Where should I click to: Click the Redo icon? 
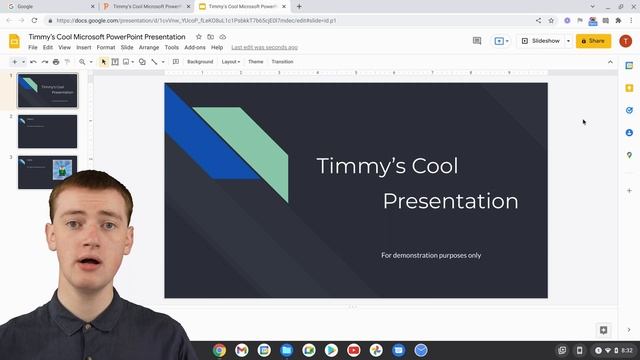(x=44, y=62)
